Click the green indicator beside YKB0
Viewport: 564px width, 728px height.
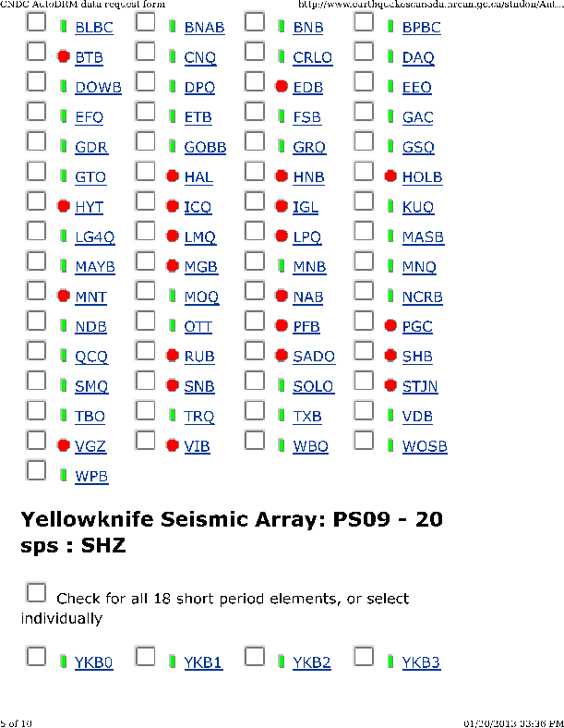tap(64, 661)
